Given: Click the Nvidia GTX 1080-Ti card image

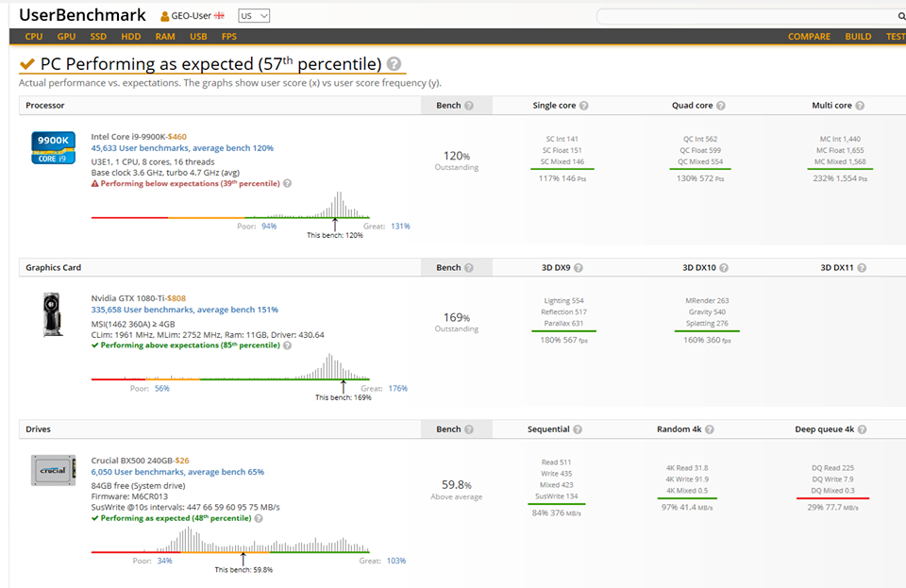Looking at the screenshot, I should point(53,314).
